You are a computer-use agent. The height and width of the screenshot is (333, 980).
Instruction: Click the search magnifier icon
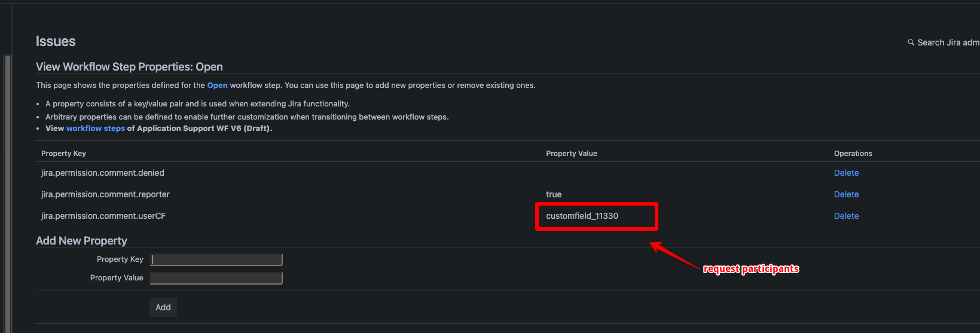(x=911, y=42)
